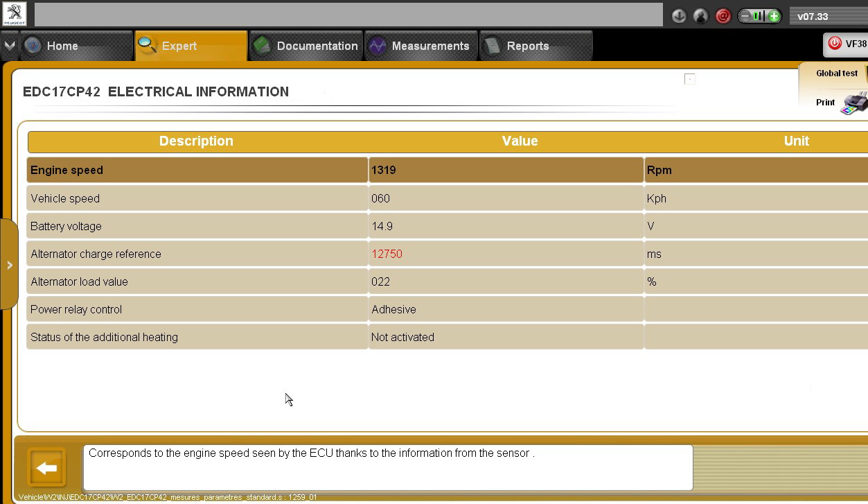Select the Engine speed row

pyautogui.click(x=447, y=170)
